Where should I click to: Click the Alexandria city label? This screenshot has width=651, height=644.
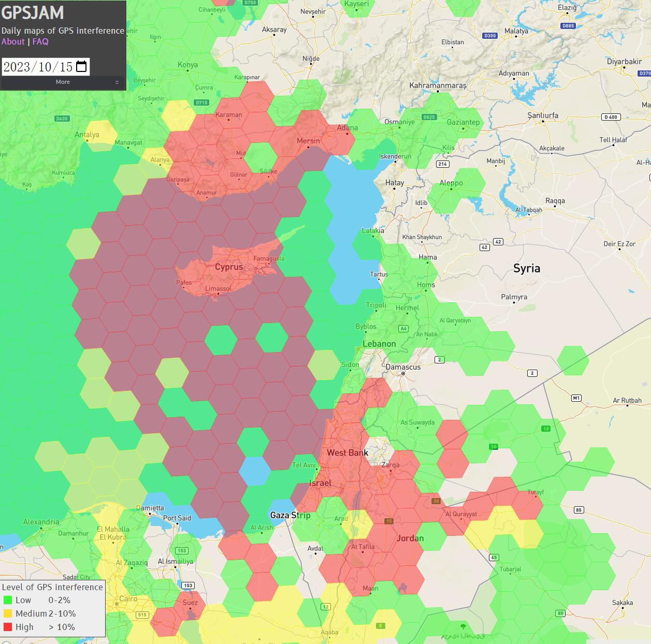pyautogui.click(x=41, y=522)
